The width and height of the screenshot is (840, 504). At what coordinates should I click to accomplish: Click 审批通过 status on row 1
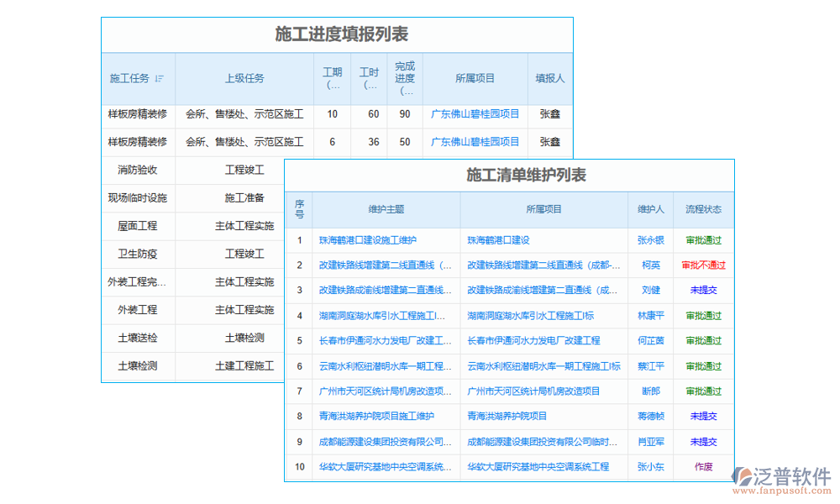pyautogui.click(x=702, y=240)
